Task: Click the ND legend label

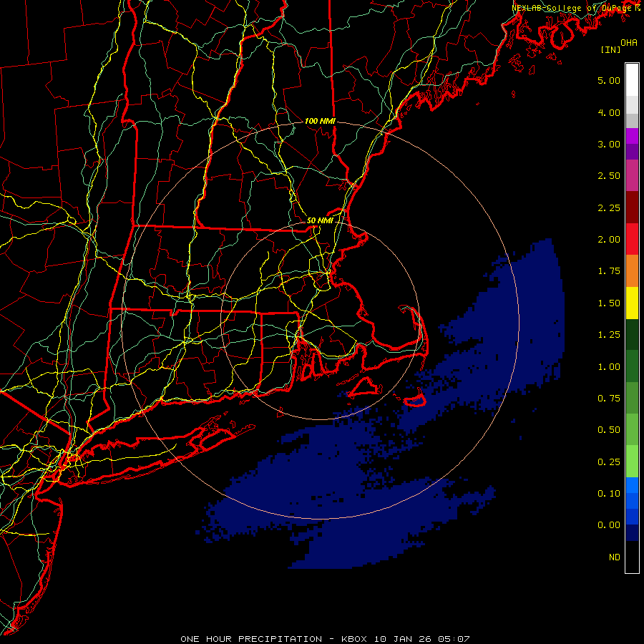Action: (x=615, y=557)
